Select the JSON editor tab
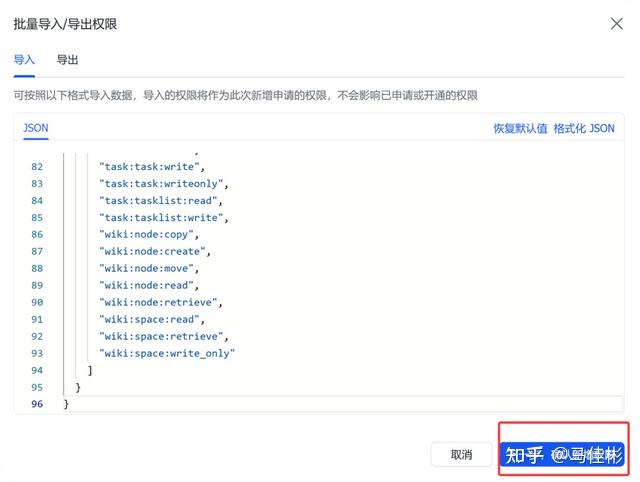This screenshot has height=482, width=640. tap(36, 128)
